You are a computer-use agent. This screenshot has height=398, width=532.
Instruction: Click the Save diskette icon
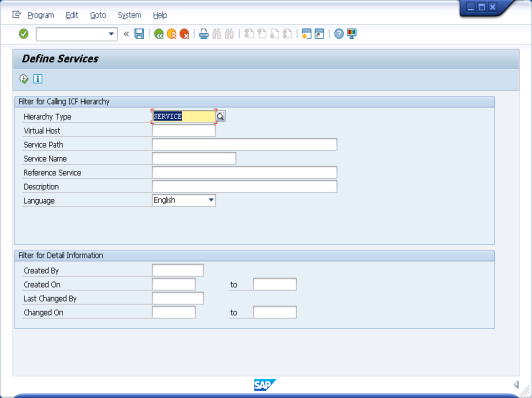pyautogui.click(x=139, y=34)
